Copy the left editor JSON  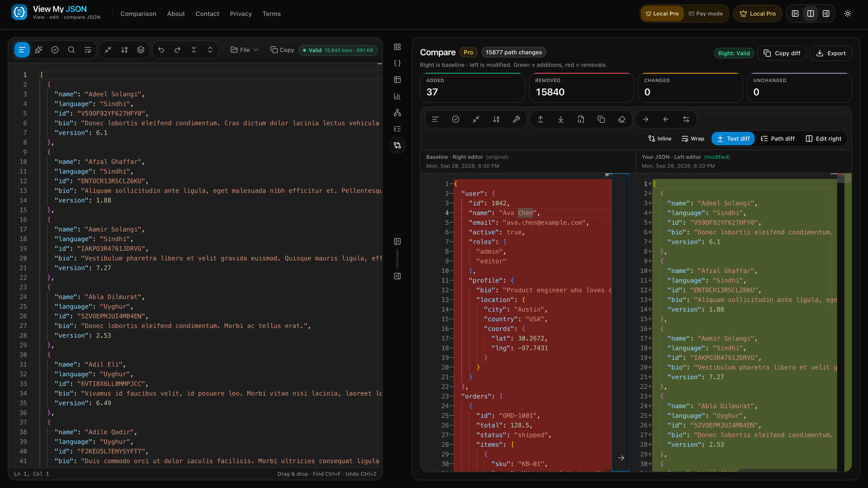point(282,50)
